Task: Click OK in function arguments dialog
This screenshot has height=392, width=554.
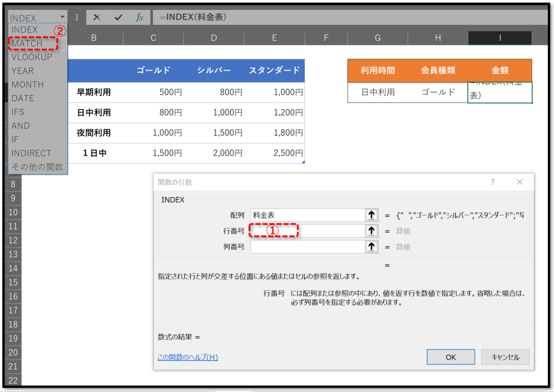Action: (x=451, y=357)
